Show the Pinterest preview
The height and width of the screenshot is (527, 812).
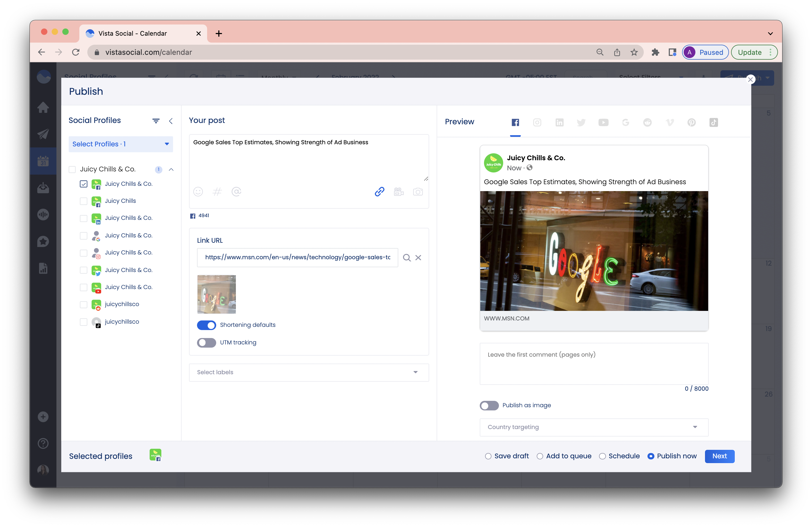point(692,122)
